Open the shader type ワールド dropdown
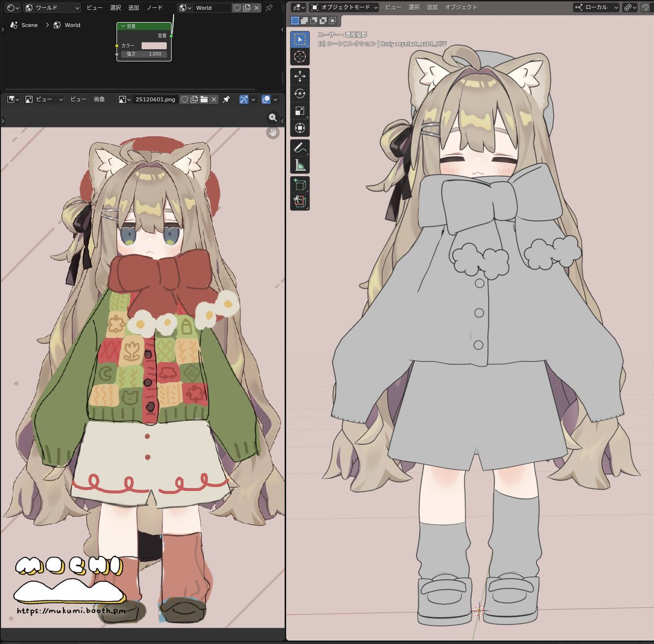This screenshot has width=654, height=644. click(52, 8)
